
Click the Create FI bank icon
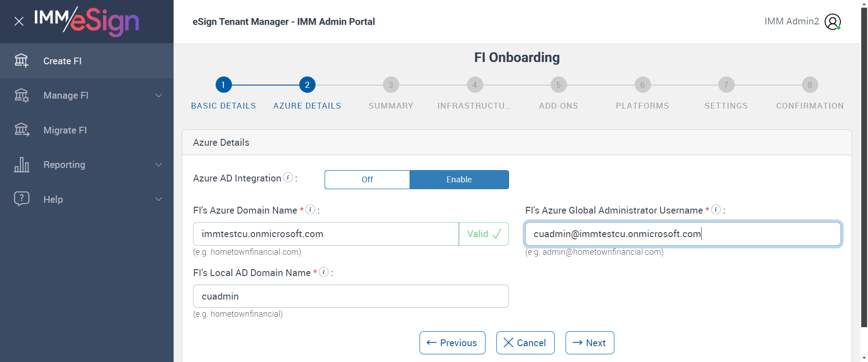click(22, 61)
